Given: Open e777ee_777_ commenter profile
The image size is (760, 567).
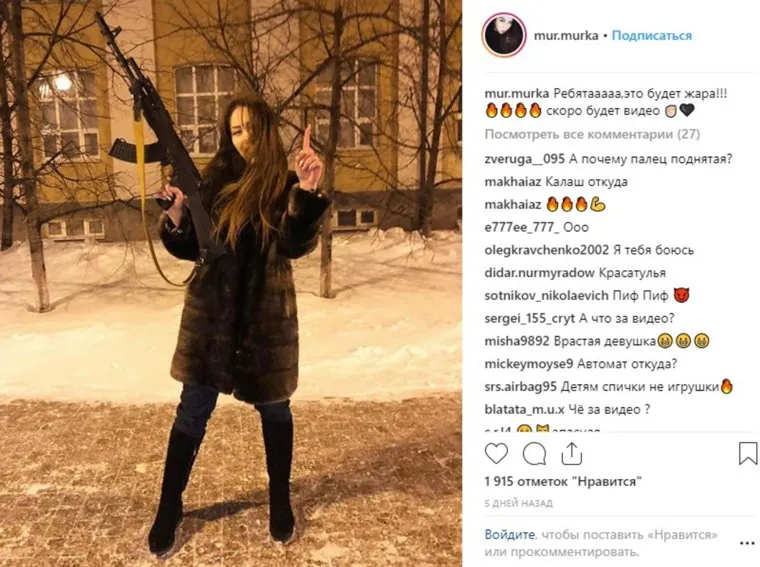Looking at the screenshot, I should pyautogui.click(x=522, y=227).
